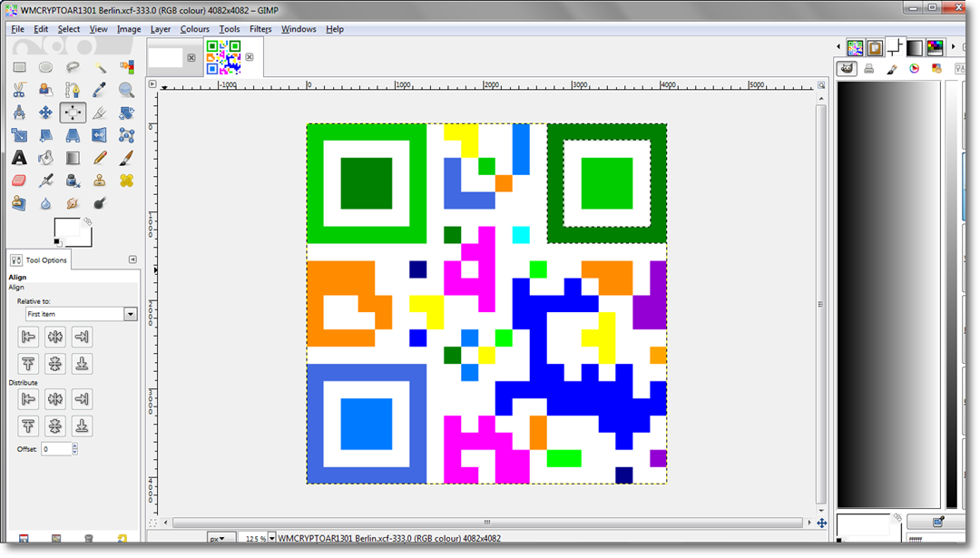This screenshot has width=980, height=558.
Task: Select the Blur/Sharpen droplet tool
Action: [x=45, y=203]
